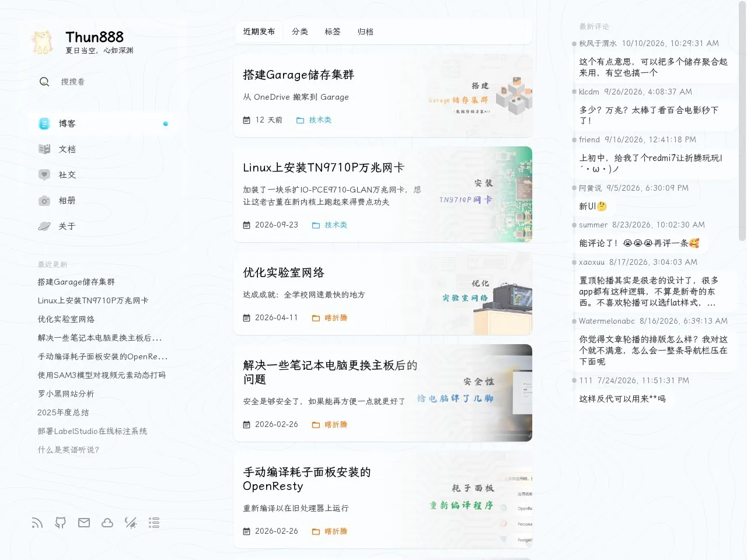Open recent update 部署LabelStudio在线标注系统
The image size is (747, 560).
point(92,431)
